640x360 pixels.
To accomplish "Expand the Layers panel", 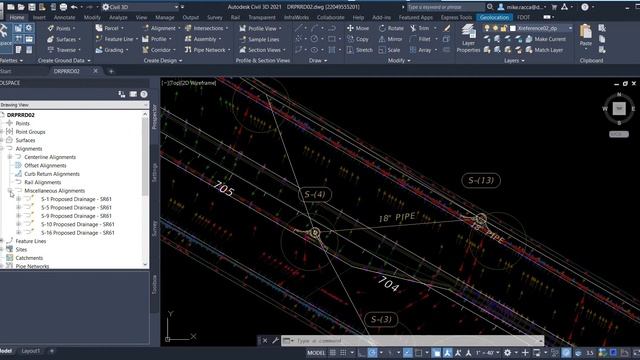I will (x=514, y=60).
